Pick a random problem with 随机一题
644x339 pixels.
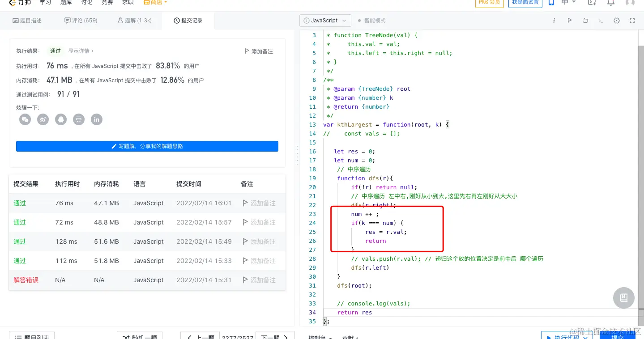[140, 335]
